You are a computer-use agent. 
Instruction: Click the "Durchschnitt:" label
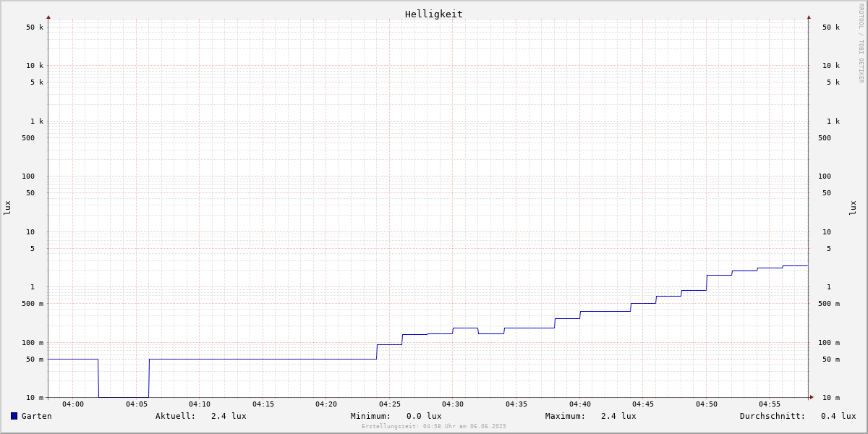pos(773,416)
